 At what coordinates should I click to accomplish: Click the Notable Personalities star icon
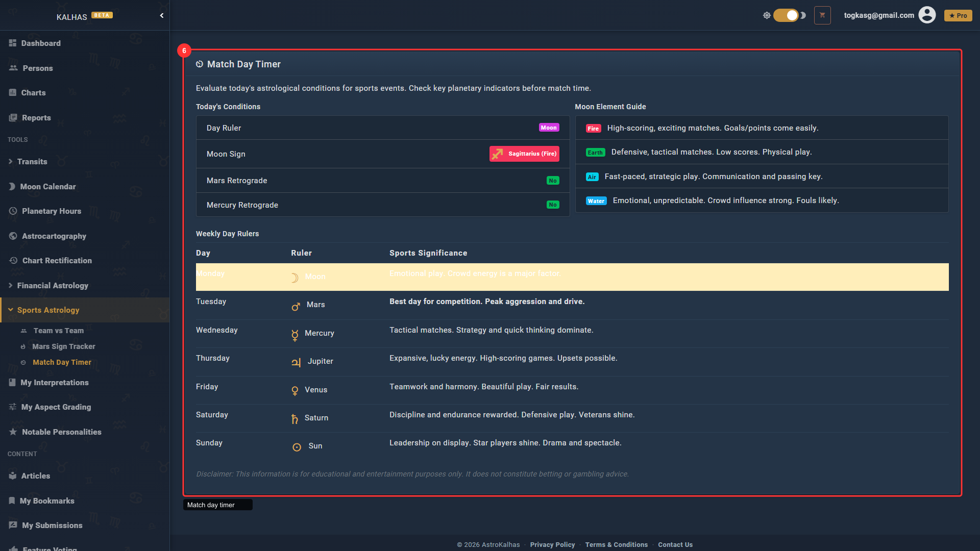13,432
